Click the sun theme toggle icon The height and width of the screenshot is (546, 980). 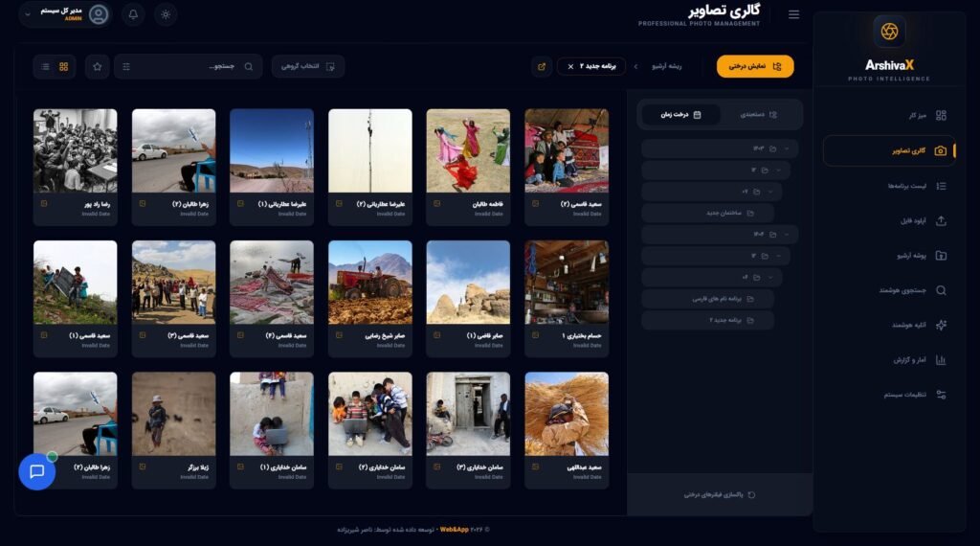click(166, 14)
